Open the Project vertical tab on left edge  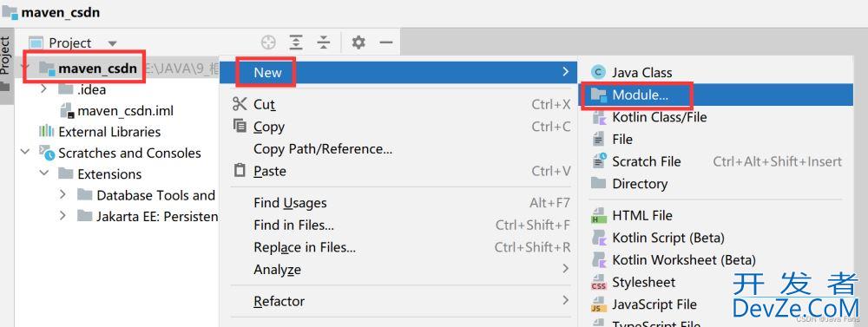click(x=5, y=56)
